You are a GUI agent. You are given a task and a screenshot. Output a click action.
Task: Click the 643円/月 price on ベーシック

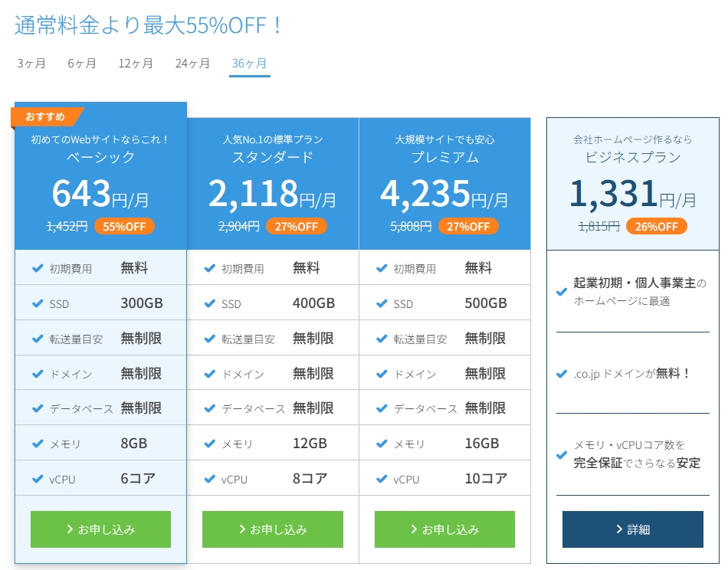(100, 195)
